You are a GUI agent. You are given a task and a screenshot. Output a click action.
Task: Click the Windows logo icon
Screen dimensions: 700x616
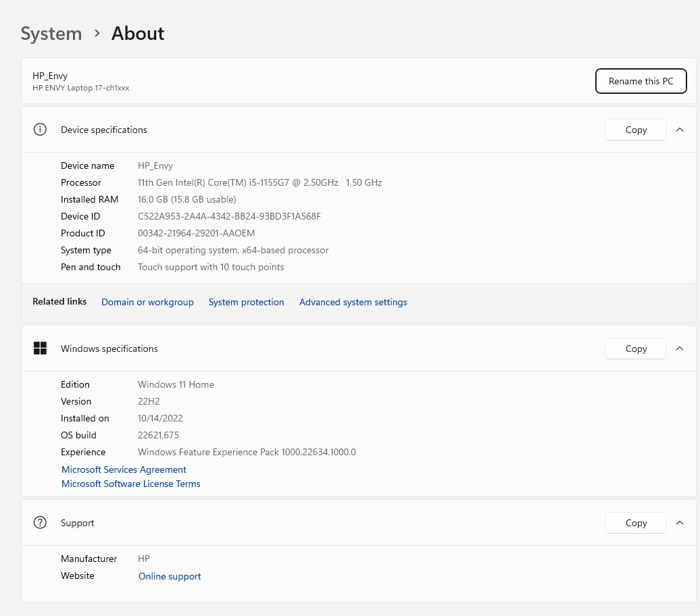pos(40,349)
